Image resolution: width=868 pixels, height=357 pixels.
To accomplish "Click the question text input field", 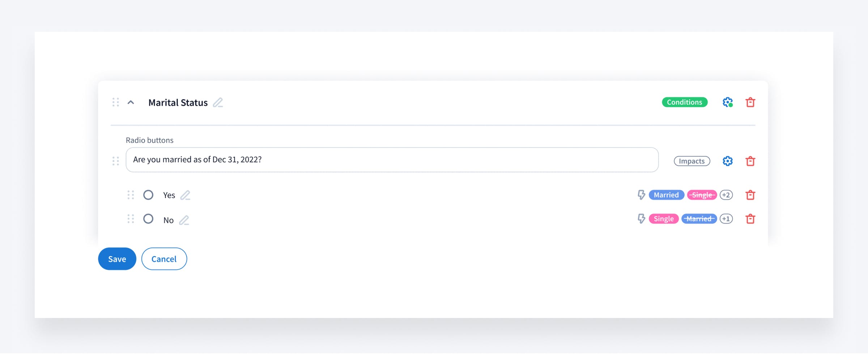I will (x=392, y=160).
